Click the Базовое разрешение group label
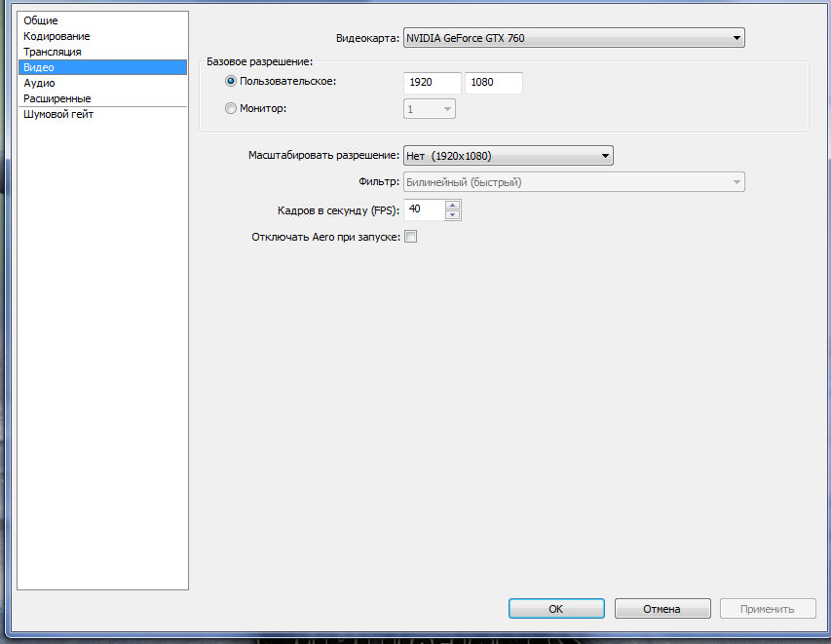Image resolution: width=831 pixels, height=644 pixels. tap(260, 61)
